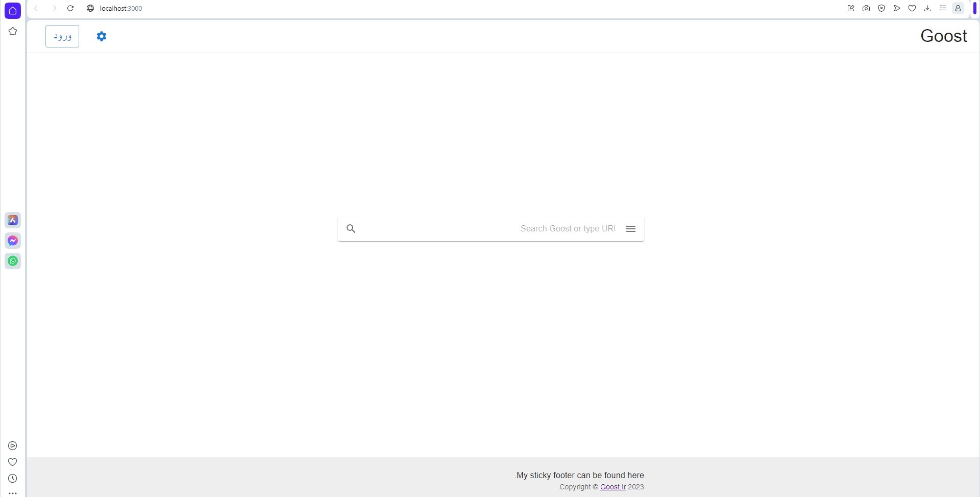Focus the Search Goost or type URL field
980x497 pixels.
point(490,229)
